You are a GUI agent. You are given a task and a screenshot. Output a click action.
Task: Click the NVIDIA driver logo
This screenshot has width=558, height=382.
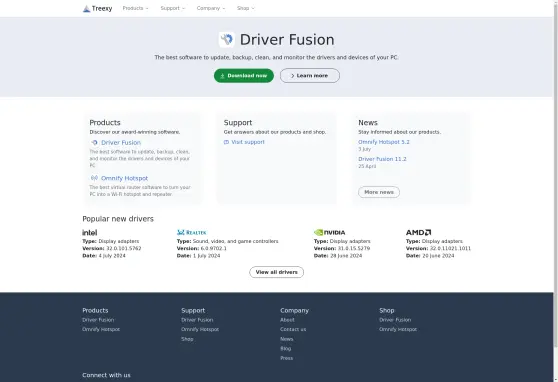(330, 232)
